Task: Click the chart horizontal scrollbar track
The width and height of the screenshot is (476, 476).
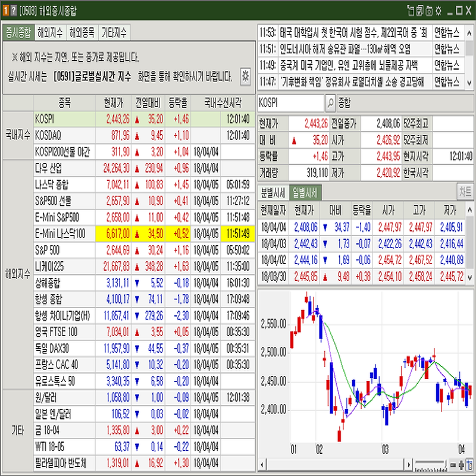Action: pos(334,465)
